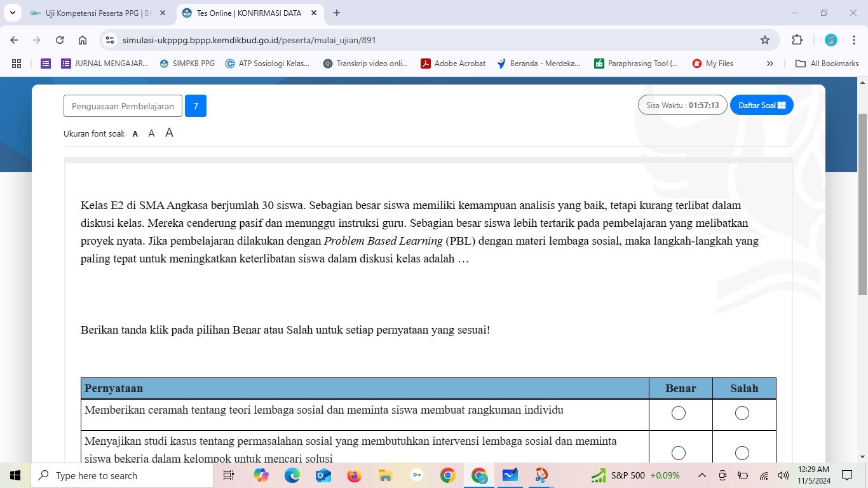
Task: Open Task View in the taskbar
Action: (229, 475)
